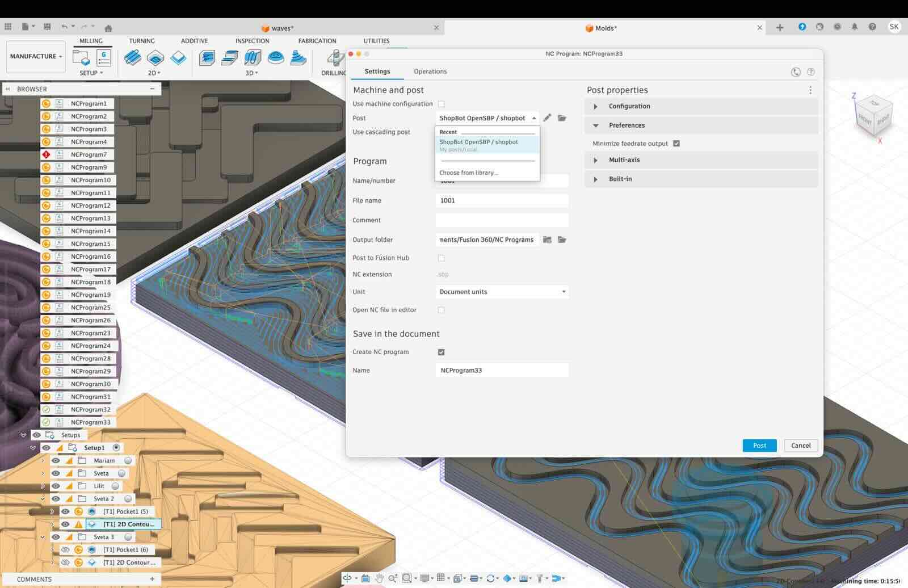Hide the Mariam folder using eye icon
The width and height of the screenshot is (908, 588).
tap(56, 460)
